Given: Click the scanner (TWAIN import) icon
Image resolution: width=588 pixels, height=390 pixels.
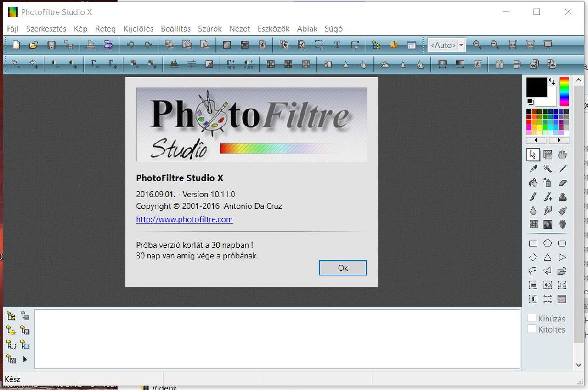Looking at the screenshot, I should (108, 45).
